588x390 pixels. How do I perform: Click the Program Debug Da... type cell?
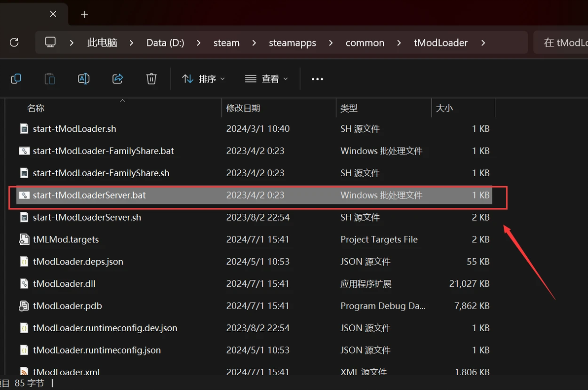[x=382, y=306]
